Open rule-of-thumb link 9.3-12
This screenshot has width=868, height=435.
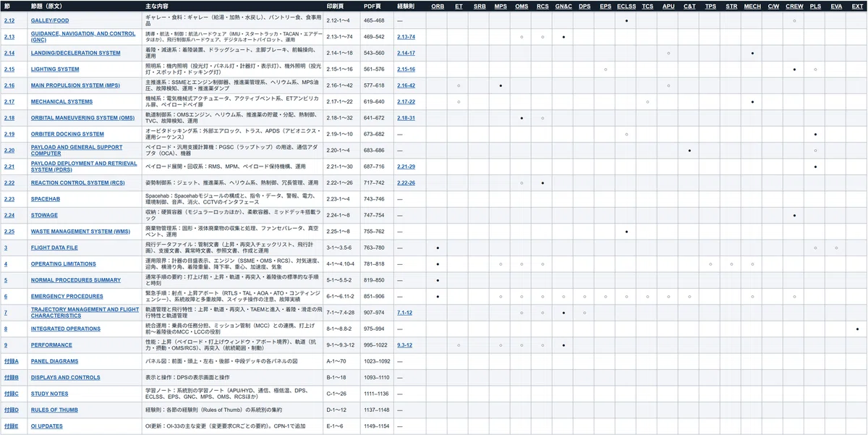(404, 345)
